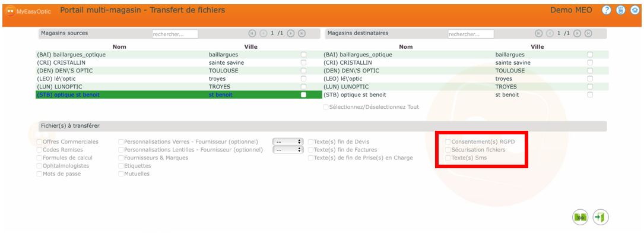Click the MyEasyOptic logo
The image size is (644, 236).
click(28, 11)
